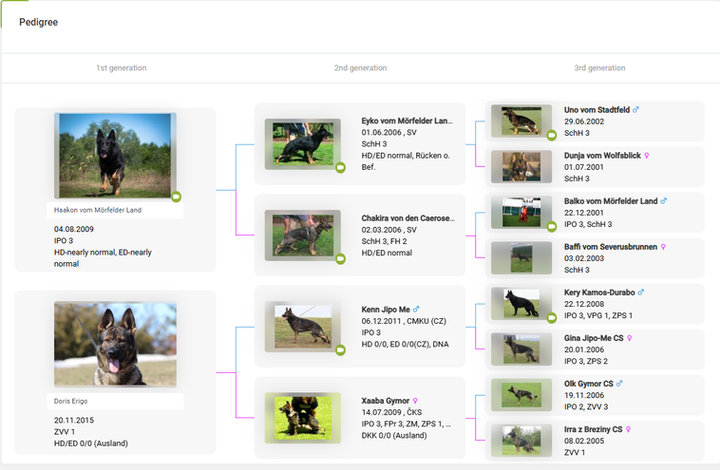The image size is (720, 470).
Task: Open Haakon vom Mörfelder Land photo
Action: (x=115, y=156)
